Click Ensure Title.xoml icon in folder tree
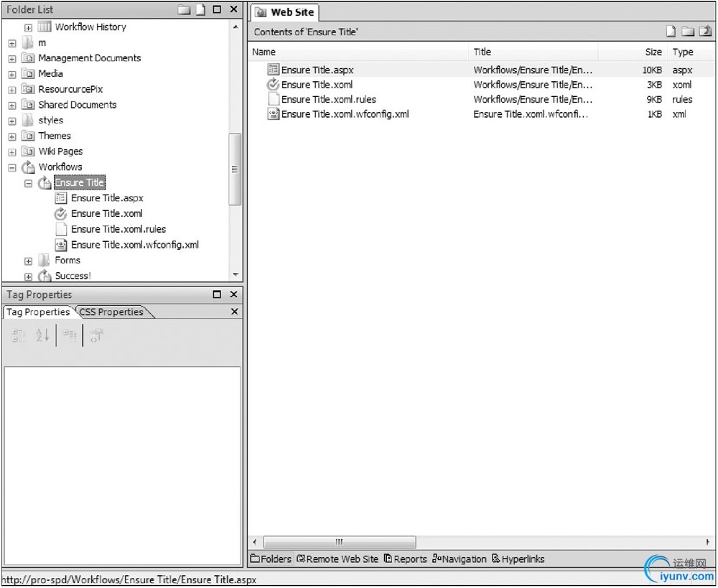The height and width of the screenshot is (588, 718). pyautogui.click(x=60, y=213)
